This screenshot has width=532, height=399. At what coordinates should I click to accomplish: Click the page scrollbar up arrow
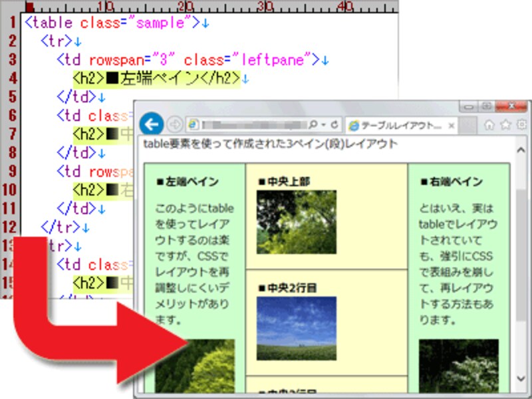point(521,150)
